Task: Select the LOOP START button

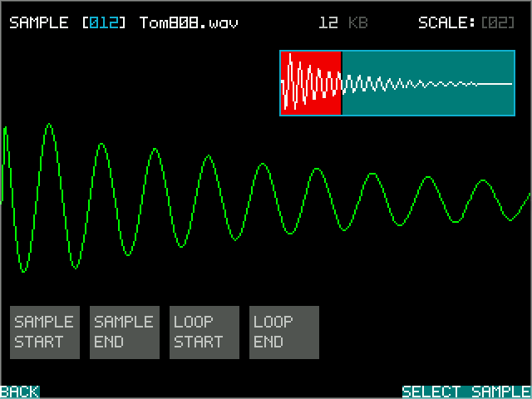Action: coord(204,332)
